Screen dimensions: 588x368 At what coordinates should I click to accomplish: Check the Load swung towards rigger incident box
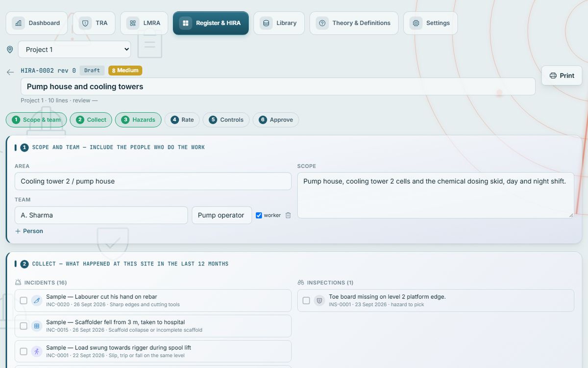pyautogui.click(x=24, y=351)
